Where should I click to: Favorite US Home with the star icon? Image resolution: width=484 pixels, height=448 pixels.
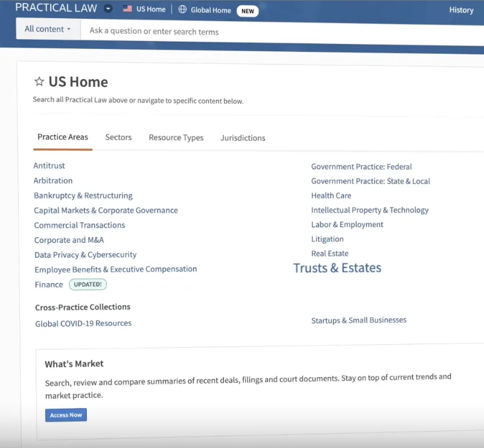tap(39, 82)
